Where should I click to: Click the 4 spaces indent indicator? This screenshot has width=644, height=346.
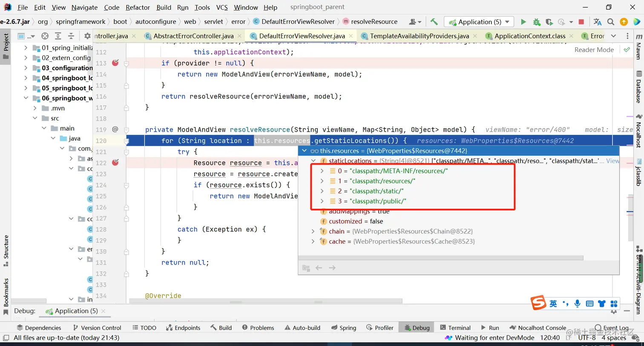click(614, 337)
